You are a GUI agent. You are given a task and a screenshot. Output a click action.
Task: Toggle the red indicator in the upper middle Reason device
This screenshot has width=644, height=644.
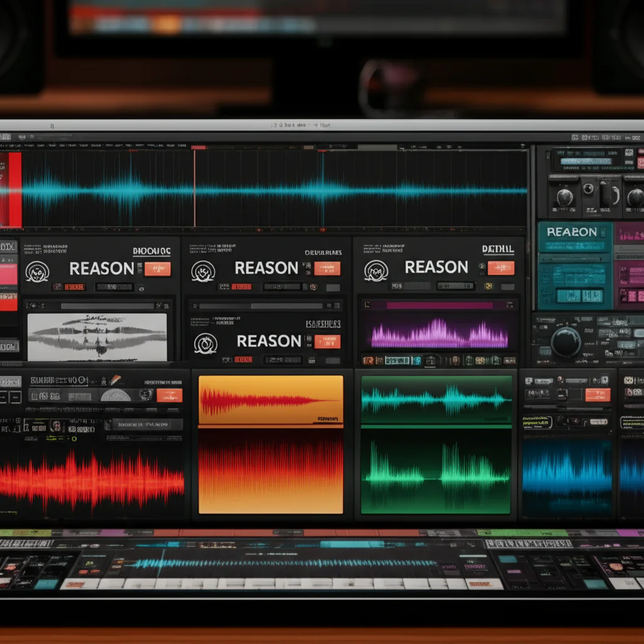click(x=241, y=287)
